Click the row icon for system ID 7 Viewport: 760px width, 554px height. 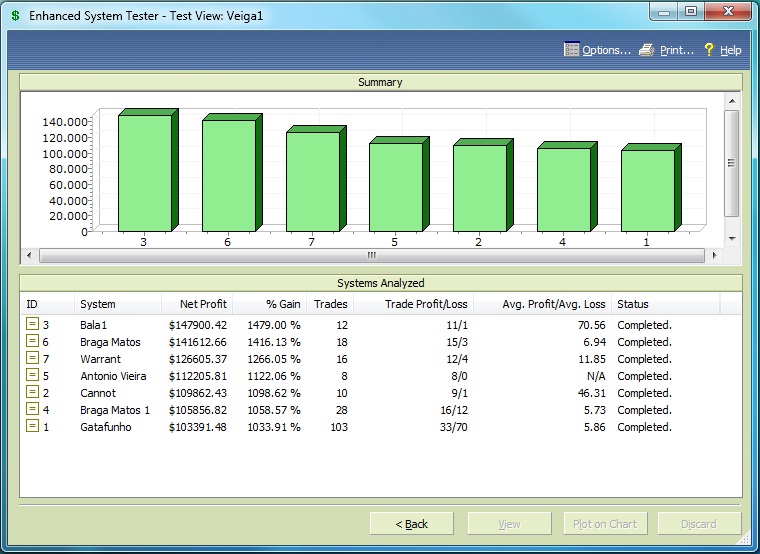tap(32, 358)
